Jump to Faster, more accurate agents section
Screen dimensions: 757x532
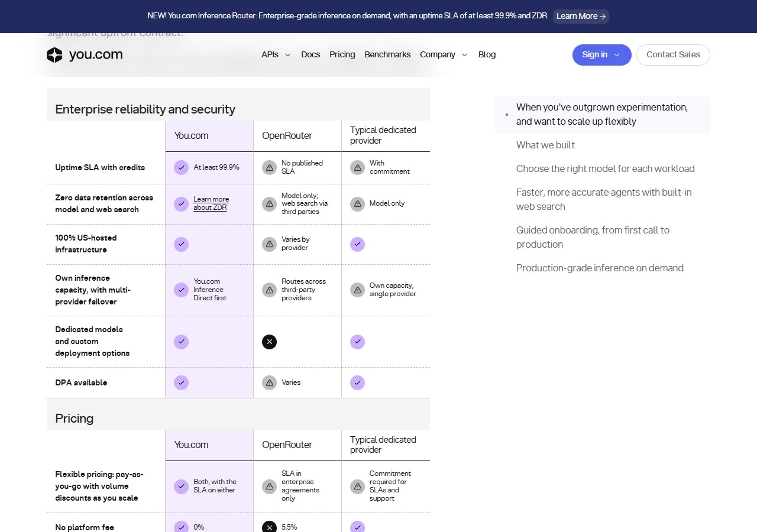click(x=604, y=200)
